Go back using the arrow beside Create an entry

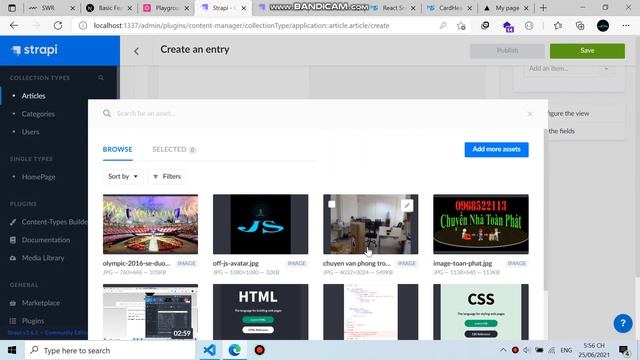click(x=136, y=51)
